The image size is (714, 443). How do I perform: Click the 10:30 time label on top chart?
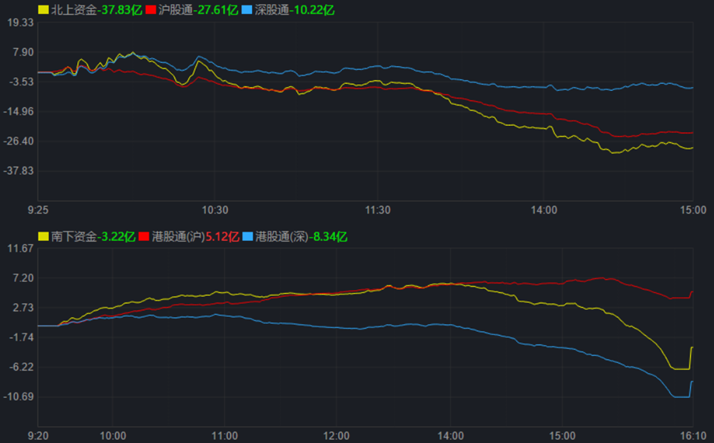point(215,210)
